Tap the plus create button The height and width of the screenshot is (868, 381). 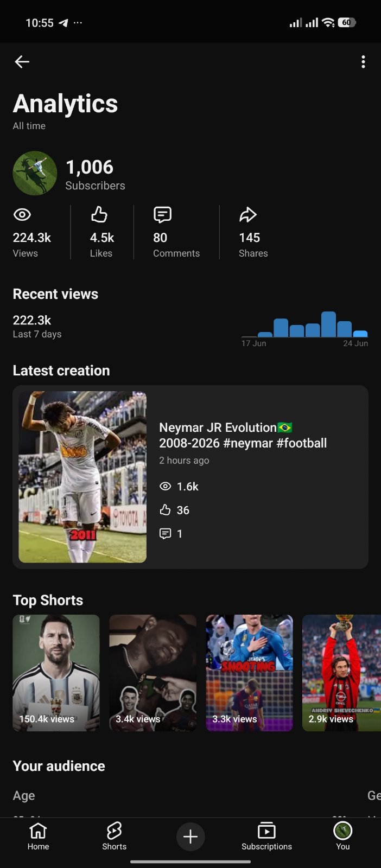pyautogui.click(x=190, y=837)
